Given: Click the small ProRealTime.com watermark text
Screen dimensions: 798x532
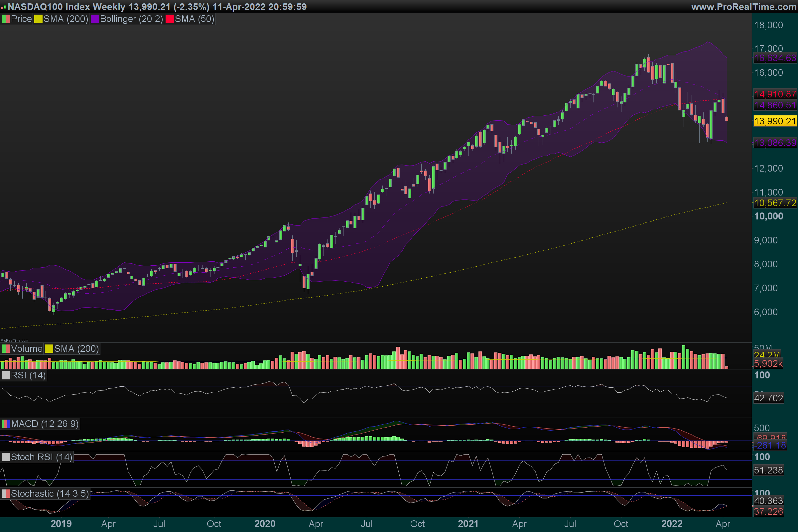Looking at the screenshot, I should [x=14, y=340].
